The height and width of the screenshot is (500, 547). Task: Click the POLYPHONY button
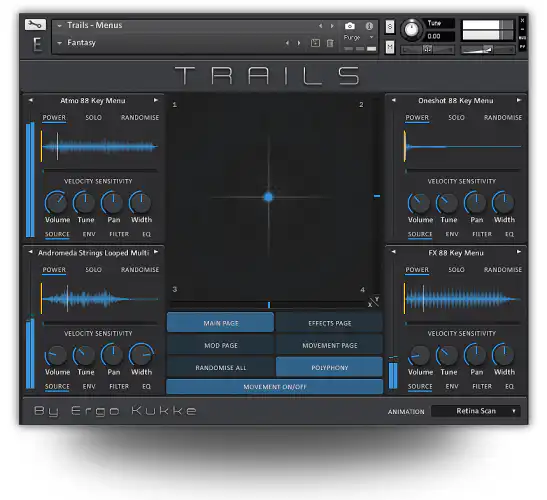pos(330,367)
